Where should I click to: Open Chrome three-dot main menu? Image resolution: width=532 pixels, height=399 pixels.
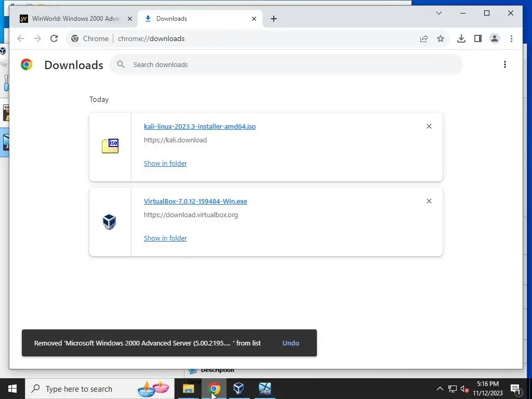[x=511, y=38]
